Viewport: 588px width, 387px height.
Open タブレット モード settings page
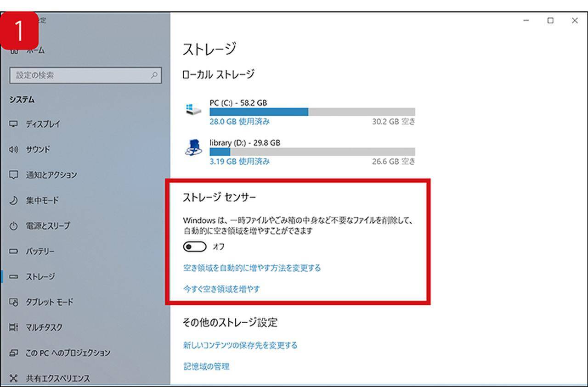coord(50,302)
